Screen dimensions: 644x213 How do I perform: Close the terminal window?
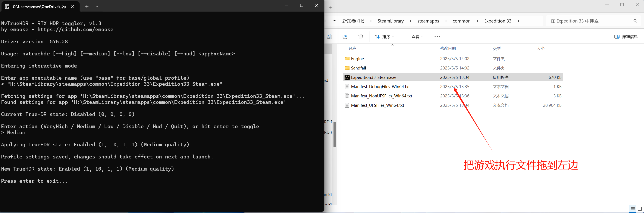(x=317, y=5)
